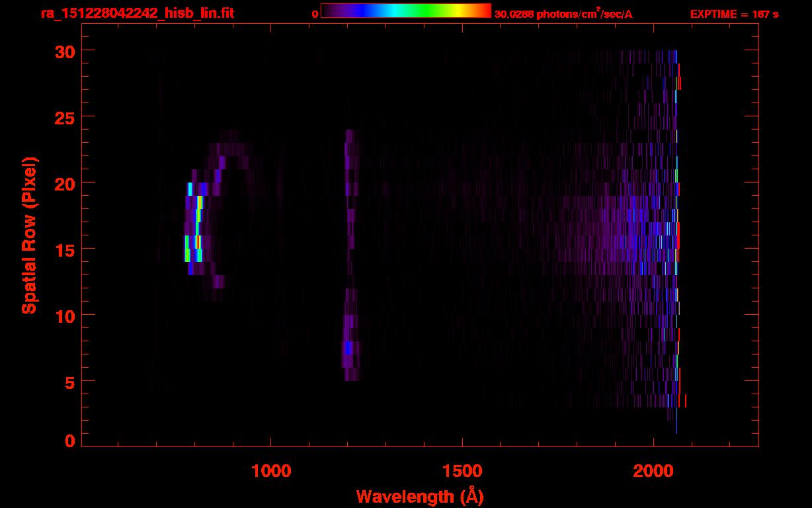This screenshot has height=508, width=812.
Task: Click the Wavelength (Å) axis title
Action: (420, 496)
